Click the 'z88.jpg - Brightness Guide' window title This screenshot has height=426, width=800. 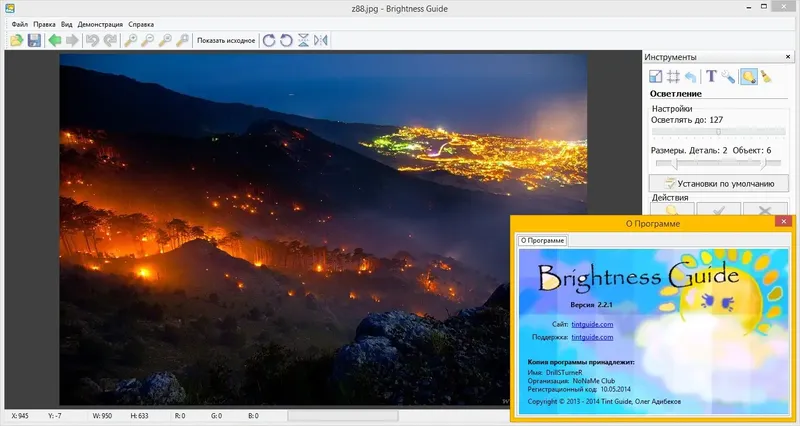point(399,8)
